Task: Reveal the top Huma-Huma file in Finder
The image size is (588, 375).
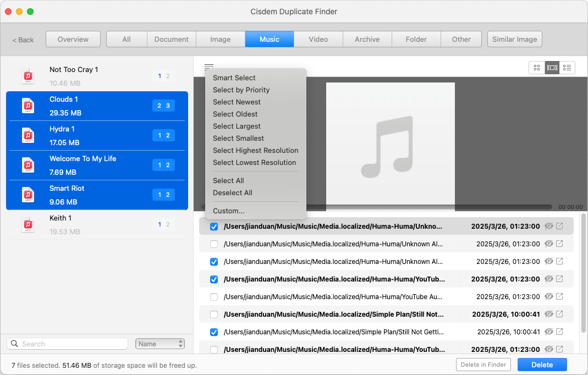Action: [x=559, y=227]
